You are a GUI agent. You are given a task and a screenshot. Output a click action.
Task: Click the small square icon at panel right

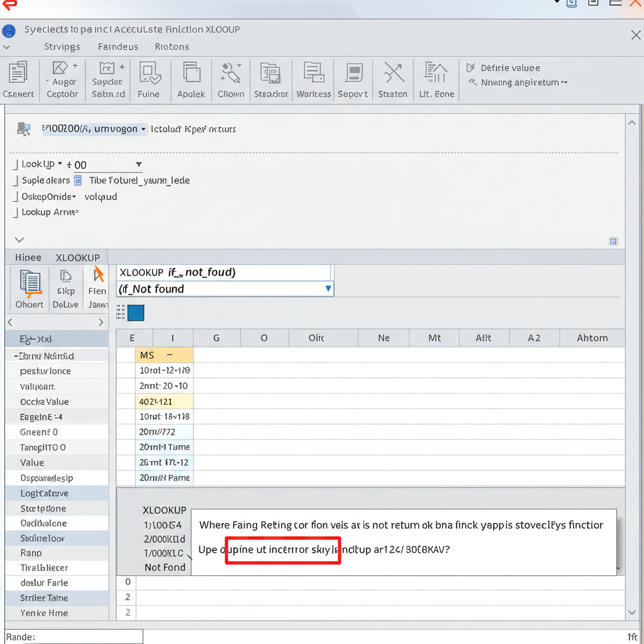coord(613,241)
